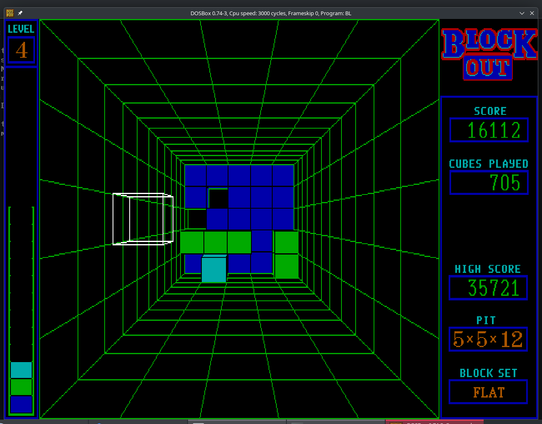Click the Pit size 5×5×12 box
The width and height of the screenshot is (542, 424).
(488, 339)
